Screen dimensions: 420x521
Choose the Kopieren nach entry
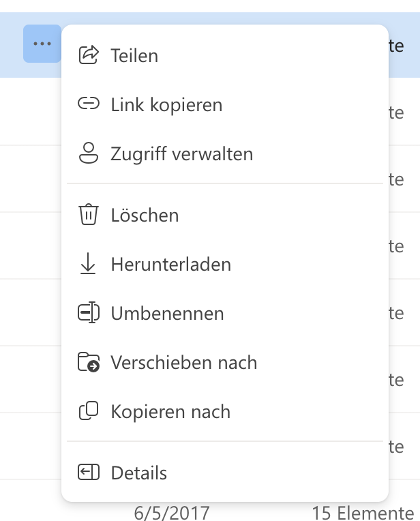click(170, 412)
